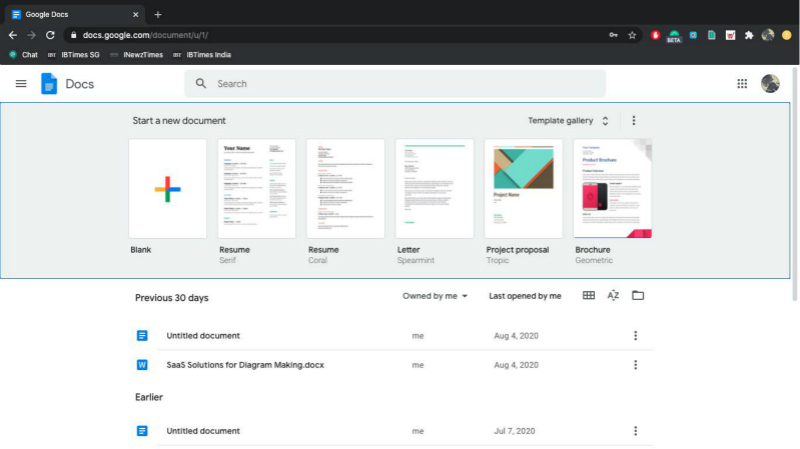Open the A-Z sort options
Image resolution: width=800 pixels, height=449 pixels.
[613, 296]
